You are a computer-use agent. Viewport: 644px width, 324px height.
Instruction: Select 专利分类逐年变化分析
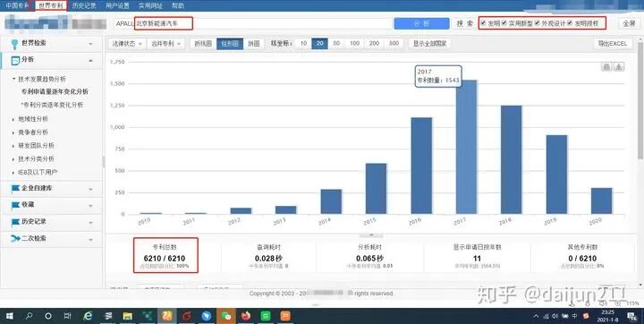point(52,105)
